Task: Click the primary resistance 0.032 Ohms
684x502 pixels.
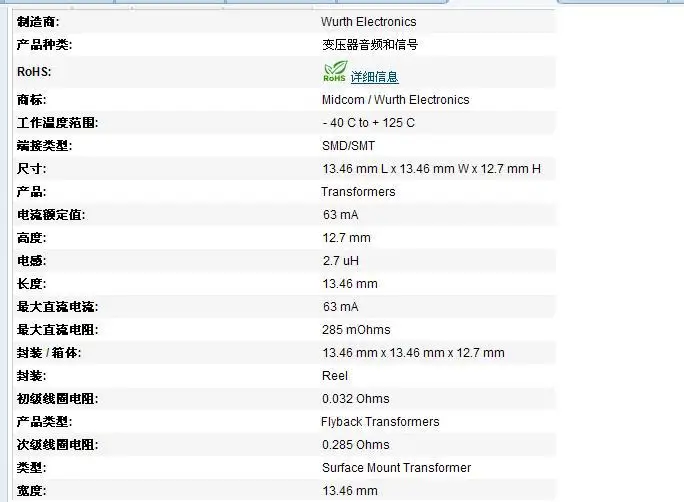Action: [x=356, y=399]
